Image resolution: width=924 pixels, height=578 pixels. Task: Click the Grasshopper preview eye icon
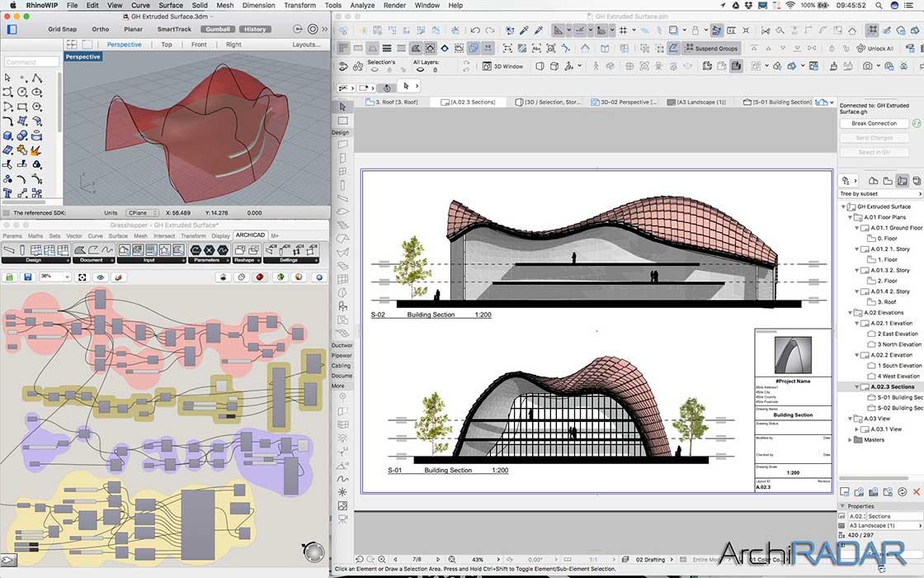coord(100,277)
